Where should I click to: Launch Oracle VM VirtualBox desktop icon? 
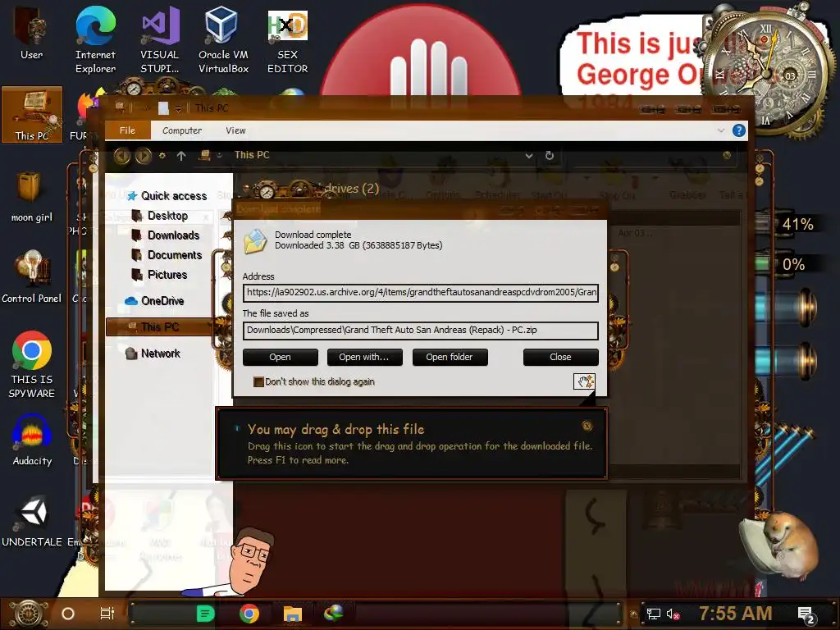223,40
